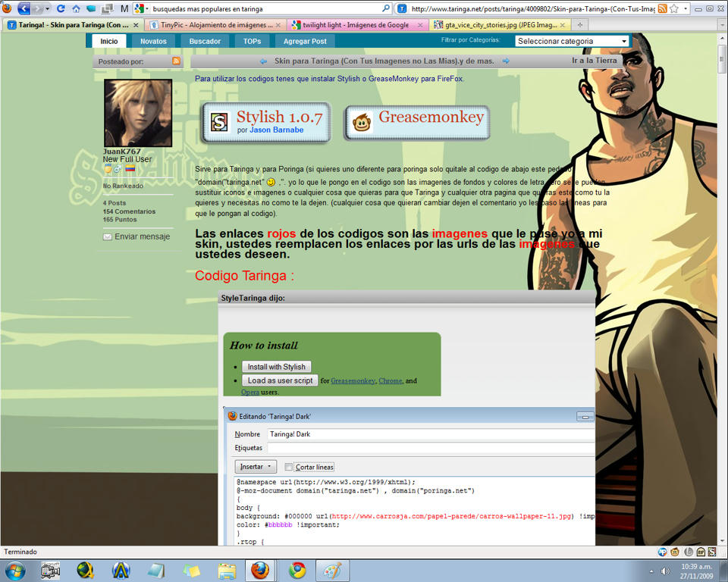
Task: Go to previous post with left arrow
Action: (264, 61)
